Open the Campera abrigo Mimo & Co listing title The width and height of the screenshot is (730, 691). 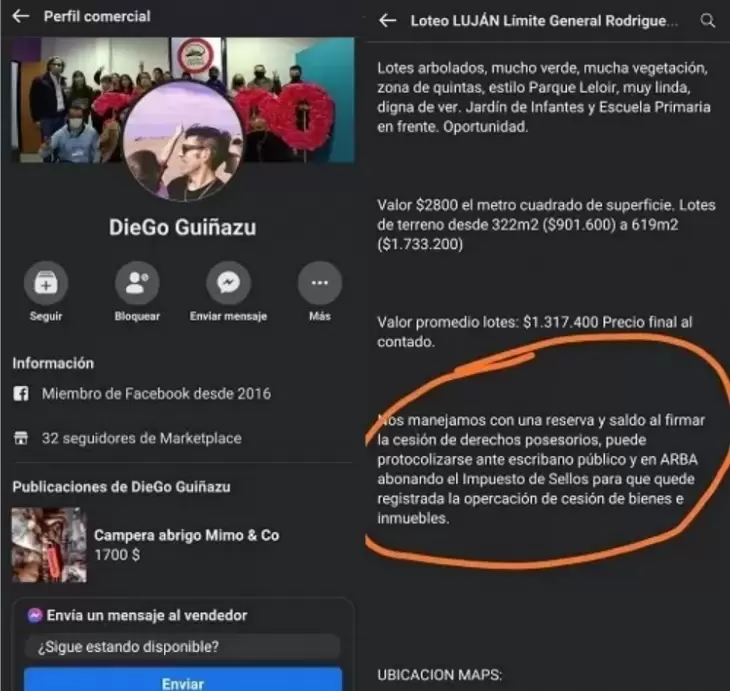[187, 535]
